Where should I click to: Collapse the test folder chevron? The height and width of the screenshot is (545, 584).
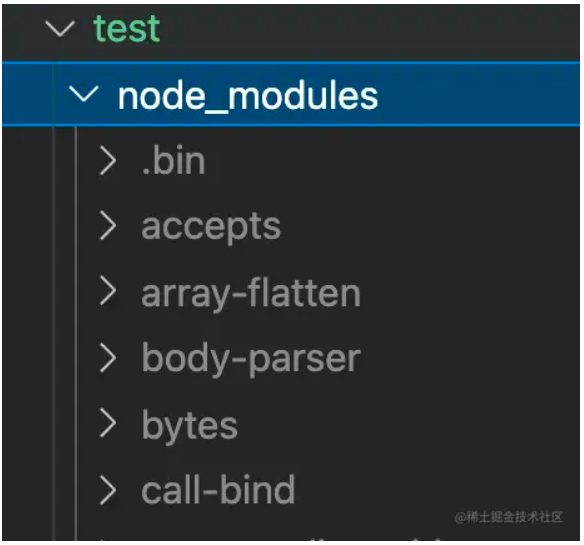(x=60, y=28)
